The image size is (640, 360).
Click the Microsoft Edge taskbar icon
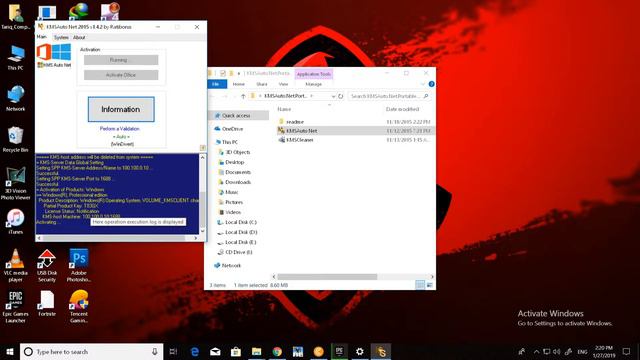tap(195, 351)
